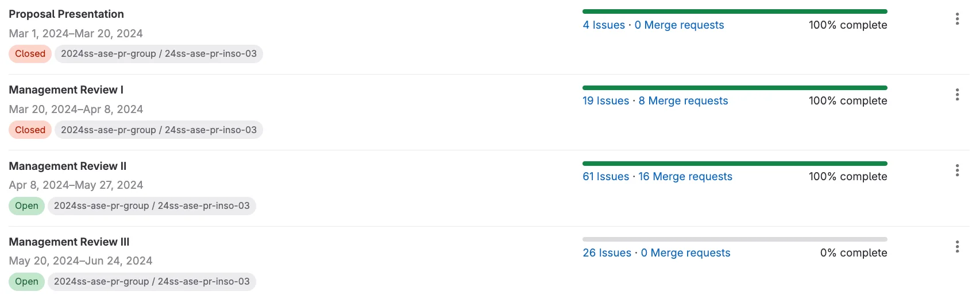The image size is (980, 303).
Task: Open the Proposal Presentation options kebab menu
Action: [x=957, y=19]
